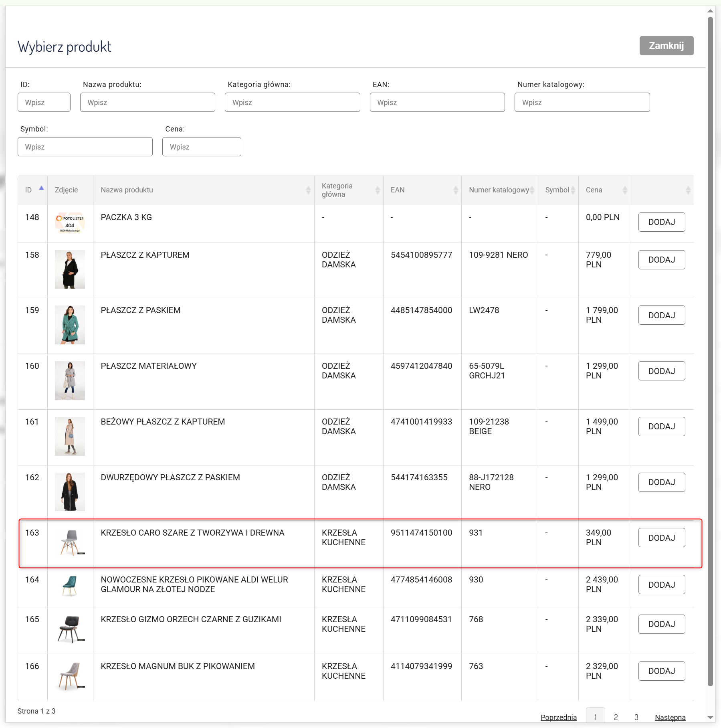
Task: Go to page 2 of results
Action: click(616, 717)
